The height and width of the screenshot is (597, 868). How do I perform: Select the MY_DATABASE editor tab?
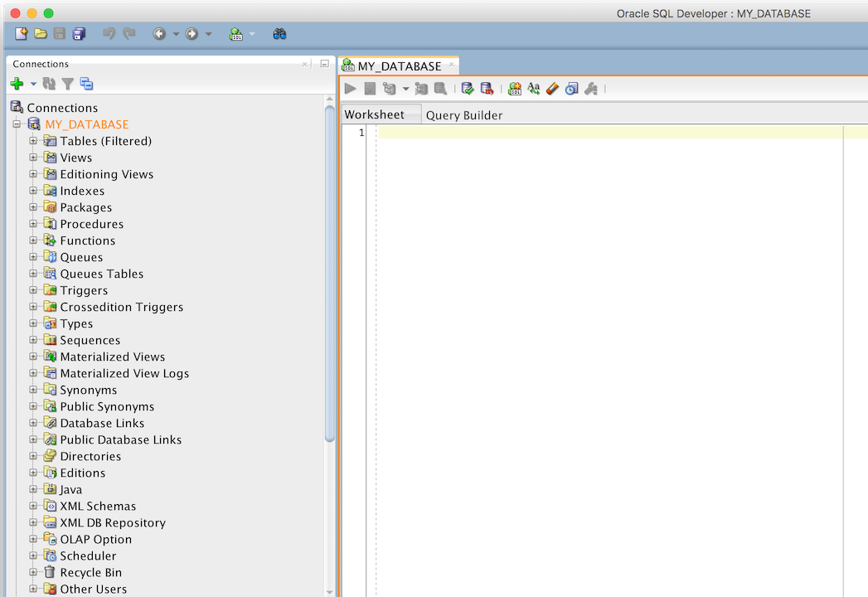(399, 66)
